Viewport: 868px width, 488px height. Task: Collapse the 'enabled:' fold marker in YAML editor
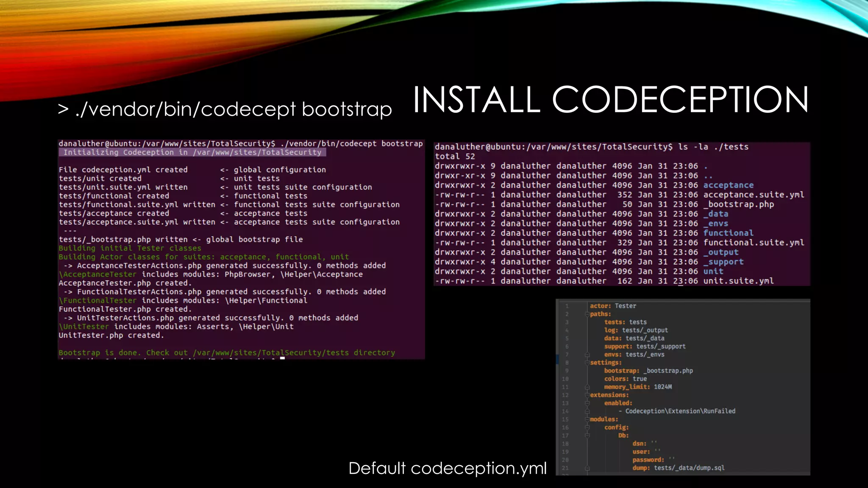(587, 403)
